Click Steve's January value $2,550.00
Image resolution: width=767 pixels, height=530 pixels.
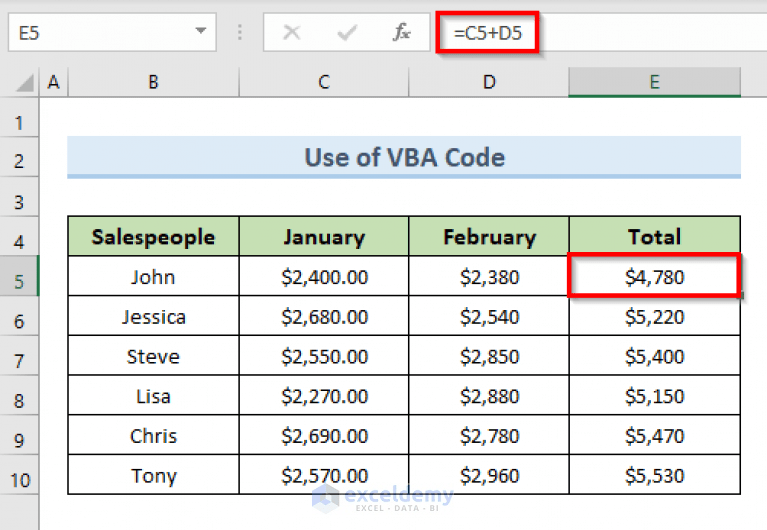pos(324,356)
